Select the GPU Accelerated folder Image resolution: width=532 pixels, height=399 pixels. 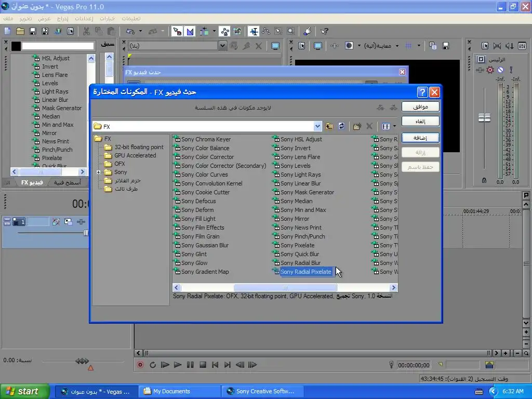135,155
